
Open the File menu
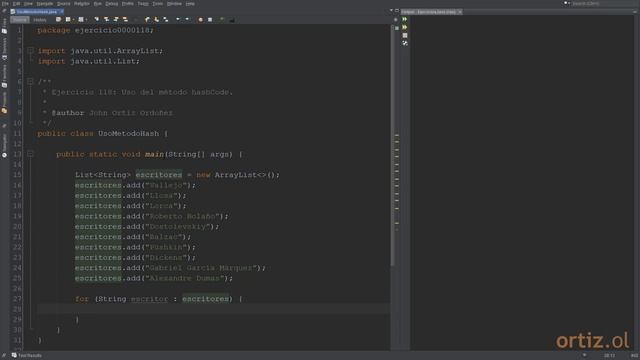point(5,4)
